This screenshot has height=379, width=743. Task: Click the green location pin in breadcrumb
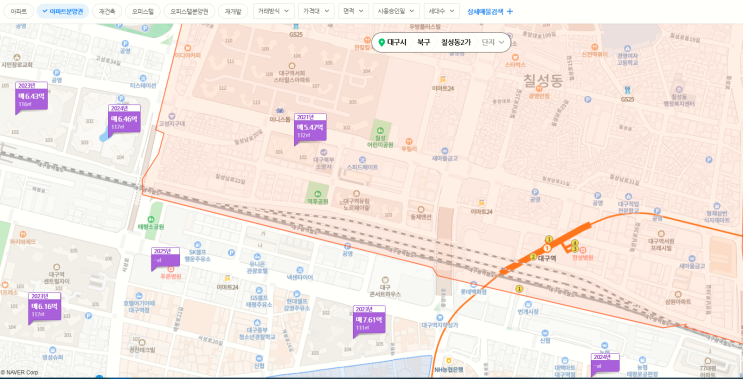(381, 42)
